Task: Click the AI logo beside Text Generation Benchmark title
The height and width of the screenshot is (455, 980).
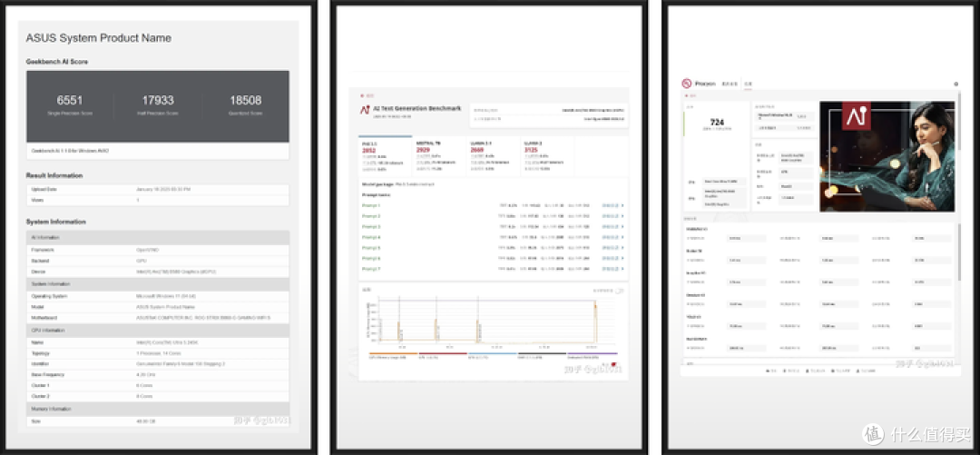Action: point(365,110)
